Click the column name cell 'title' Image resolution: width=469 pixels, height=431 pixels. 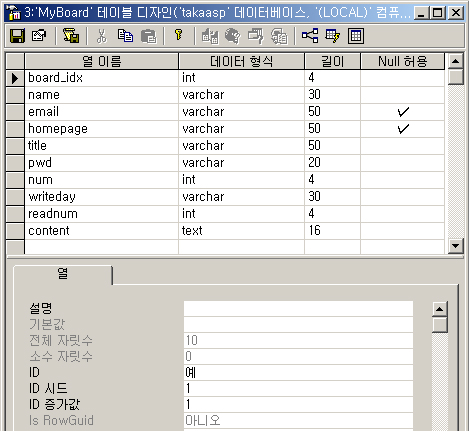(101, 146)
